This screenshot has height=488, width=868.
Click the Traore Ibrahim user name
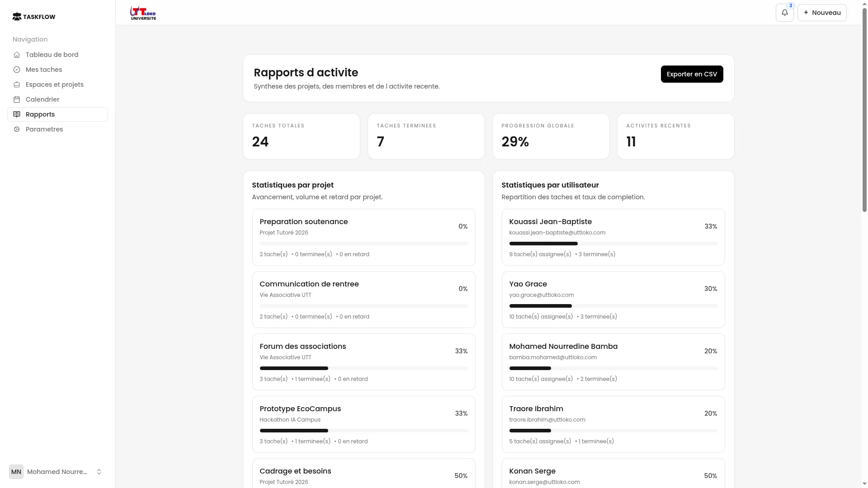click(x=536, y=409)
